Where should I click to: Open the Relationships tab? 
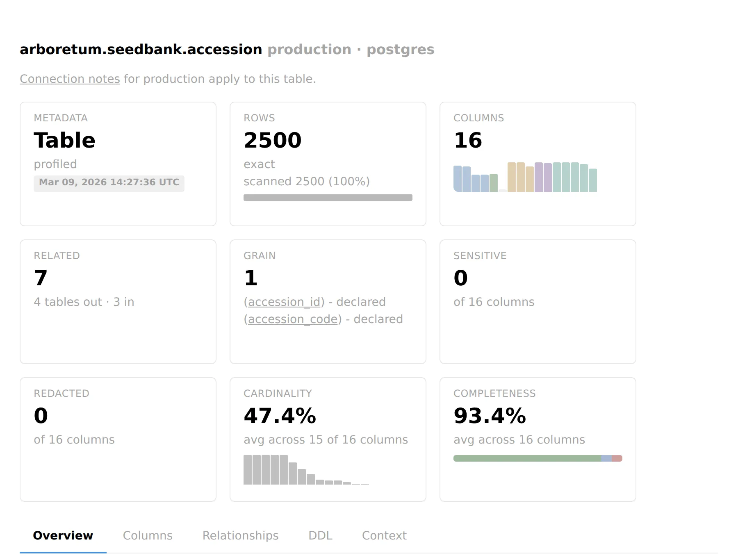point(240,535)
